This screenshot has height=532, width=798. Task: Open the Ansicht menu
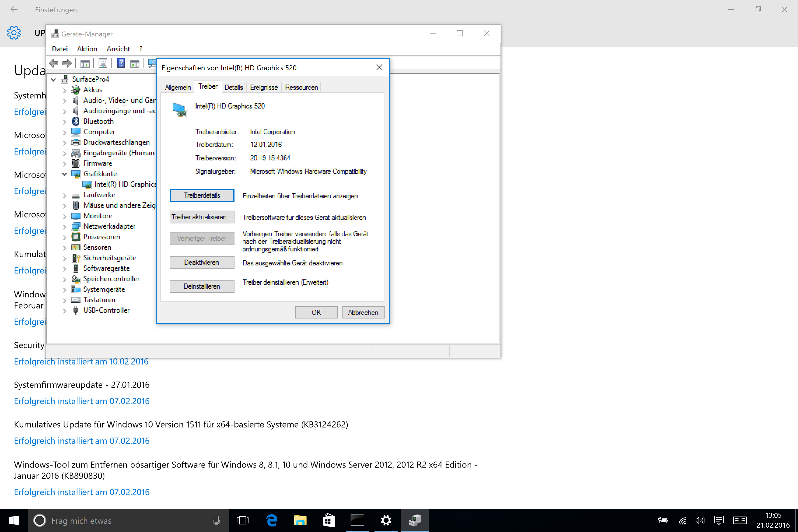tap(118, 49)
